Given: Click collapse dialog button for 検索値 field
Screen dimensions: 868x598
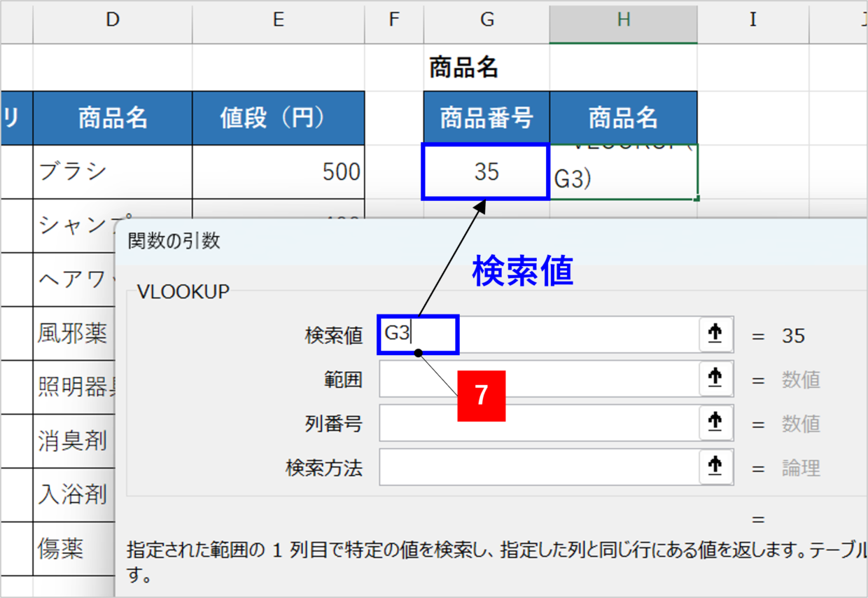Looking at the screenshot, I should pos(715,335).
